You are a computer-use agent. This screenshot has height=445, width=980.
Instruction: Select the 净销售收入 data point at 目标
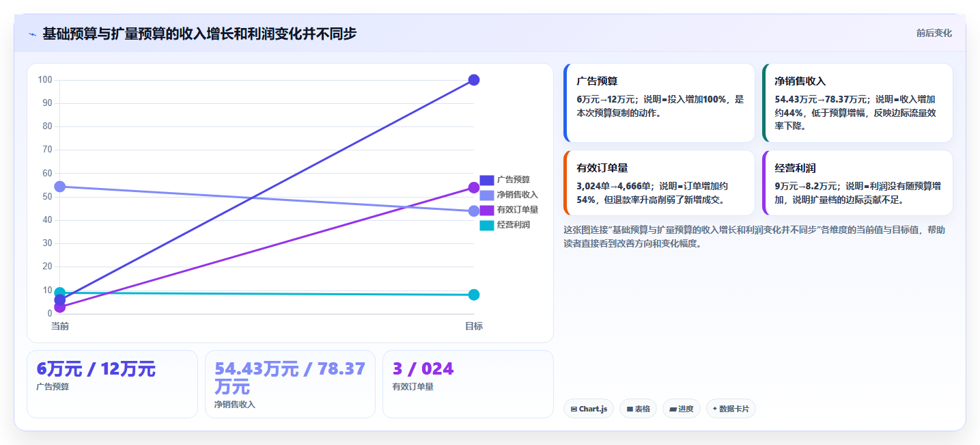click(474, 211)
